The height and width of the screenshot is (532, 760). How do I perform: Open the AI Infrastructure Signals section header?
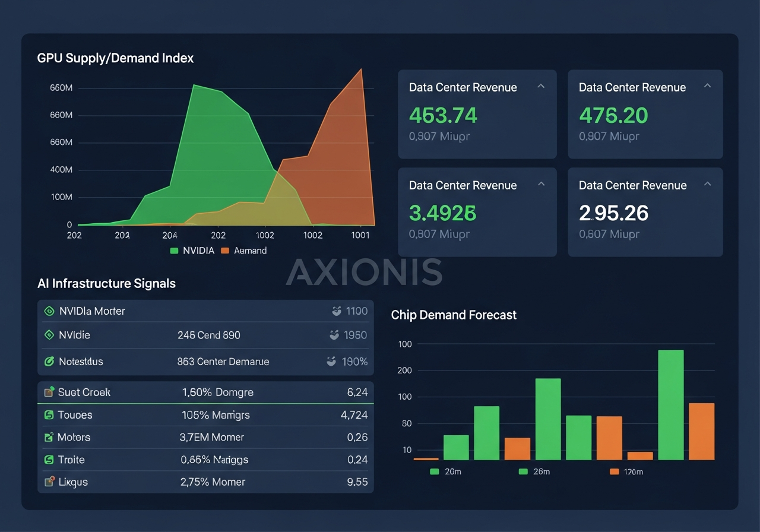(x=107, y=284)
